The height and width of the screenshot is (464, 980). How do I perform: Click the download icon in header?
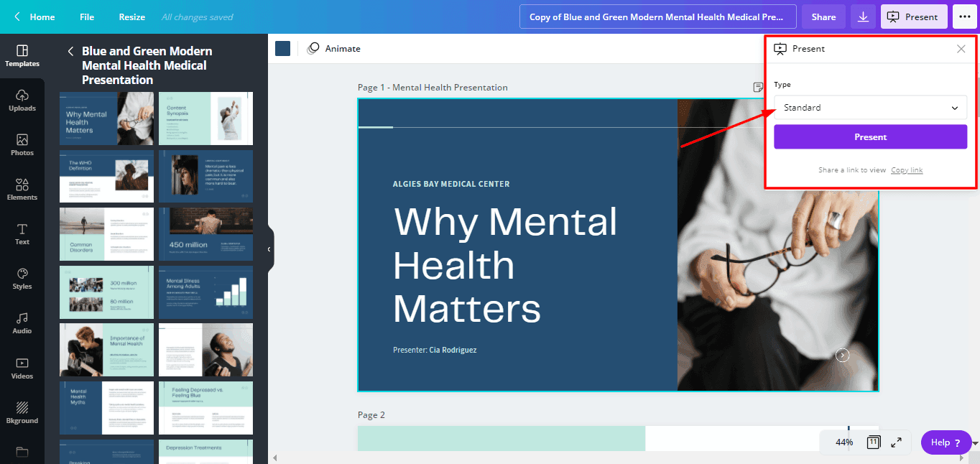click(x=863, y=17)
